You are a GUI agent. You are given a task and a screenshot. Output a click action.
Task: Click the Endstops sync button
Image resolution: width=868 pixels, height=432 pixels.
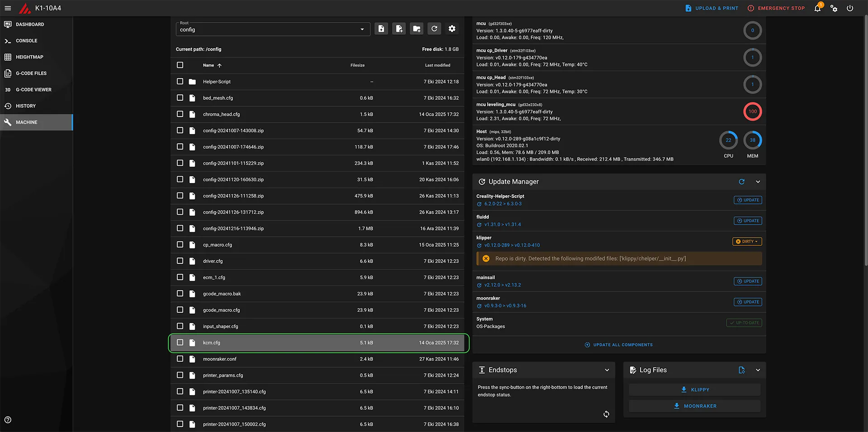point(606,414)
